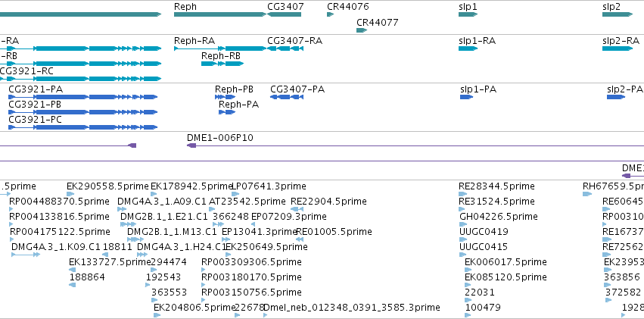The height and width of the screenshot is (319, 644).
Task: Select the DMG4A.3_1.H24.C1 label
Action: (x=182, y=248)
